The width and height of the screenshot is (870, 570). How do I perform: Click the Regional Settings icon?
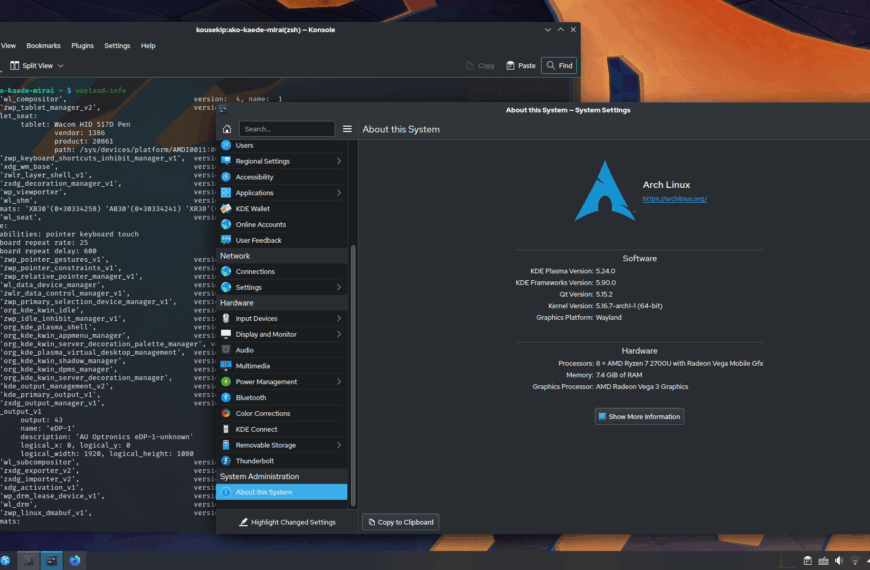pyautogui.click(x=226, y=161)
